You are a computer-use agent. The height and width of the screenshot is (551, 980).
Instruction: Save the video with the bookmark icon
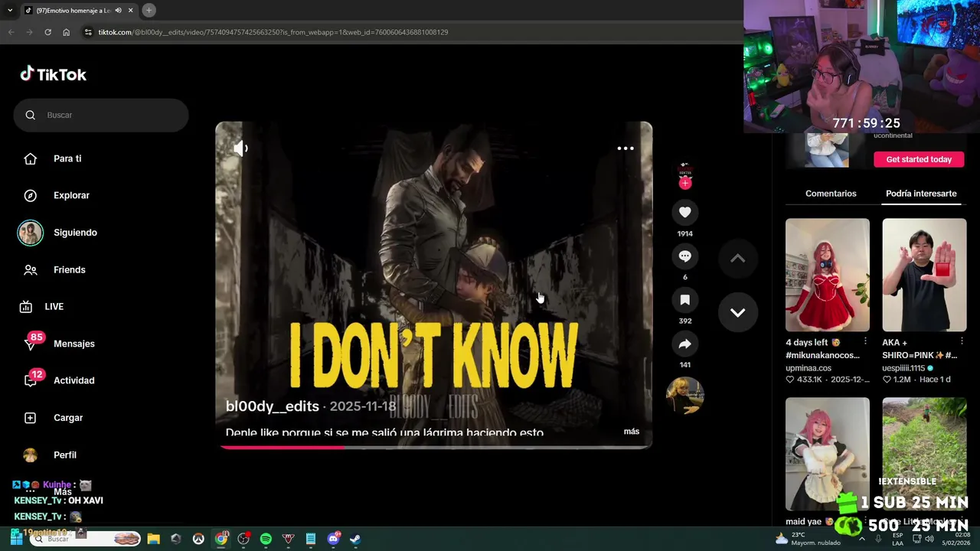(x=685, y=300)
